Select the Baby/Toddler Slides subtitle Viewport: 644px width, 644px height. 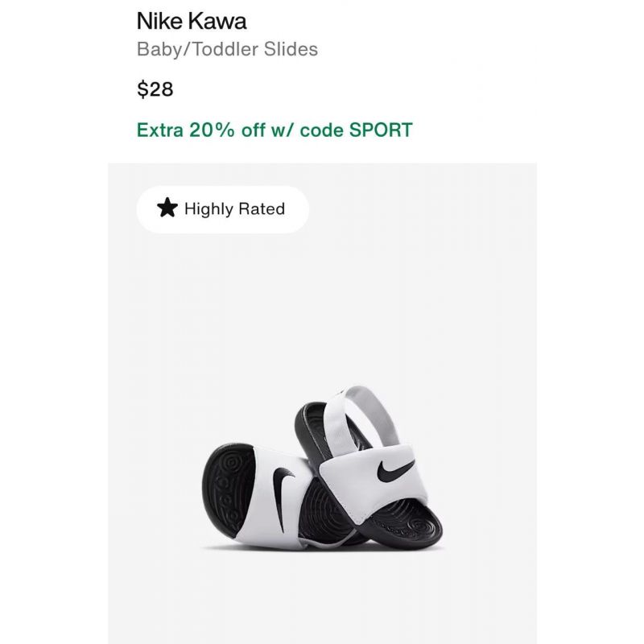coord(227,49)
